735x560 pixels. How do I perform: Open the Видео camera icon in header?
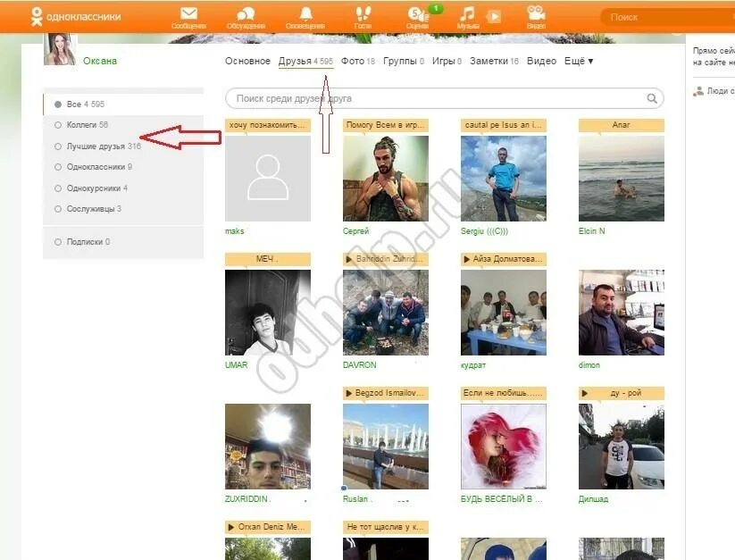coord(536,18)
